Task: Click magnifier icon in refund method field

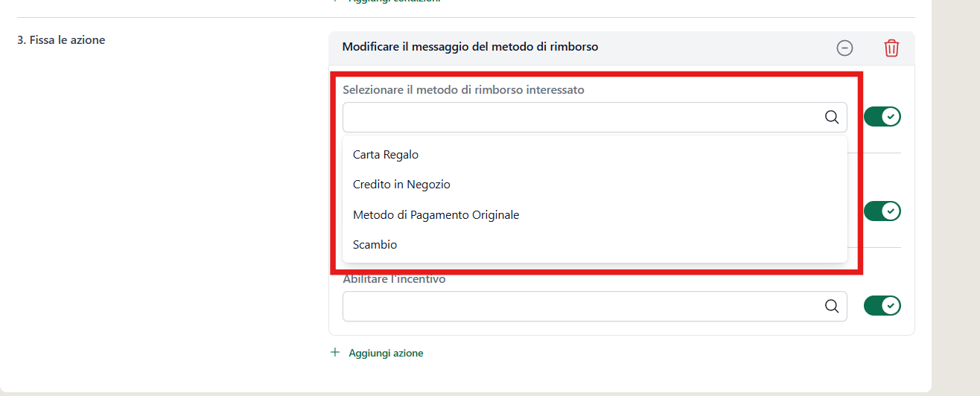Action: click(832, 117)
